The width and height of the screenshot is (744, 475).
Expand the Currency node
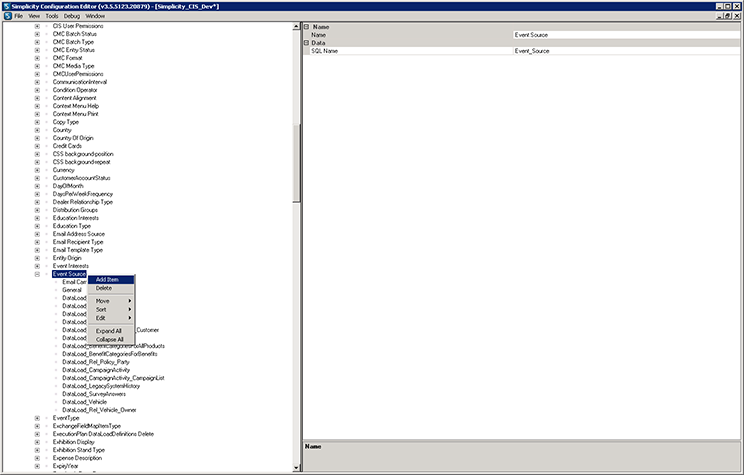(37, 170)
